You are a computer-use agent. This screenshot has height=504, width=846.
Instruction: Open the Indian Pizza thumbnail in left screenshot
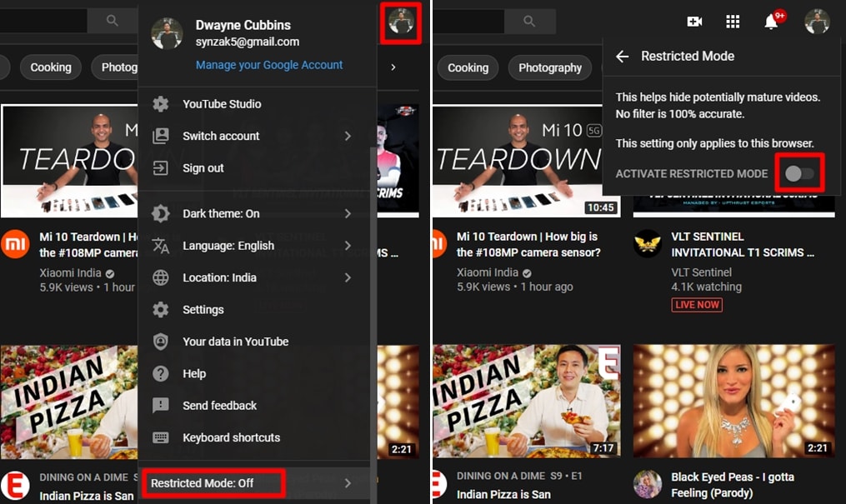click(x=69, y=402)
